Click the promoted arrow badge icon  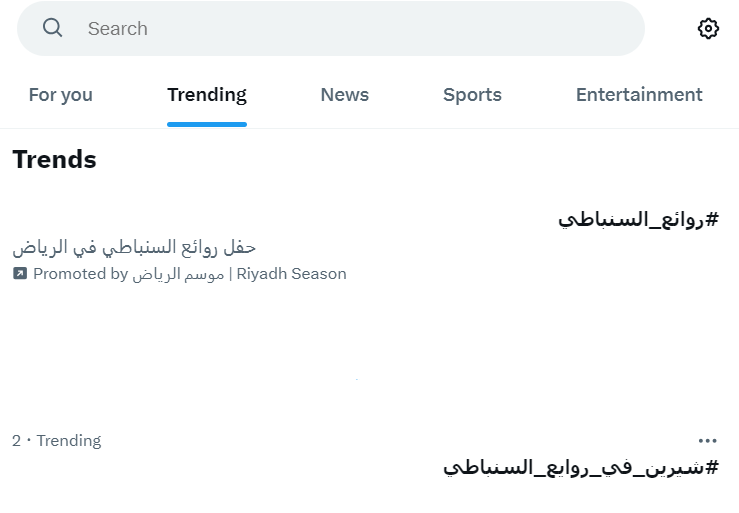(20, 273)
